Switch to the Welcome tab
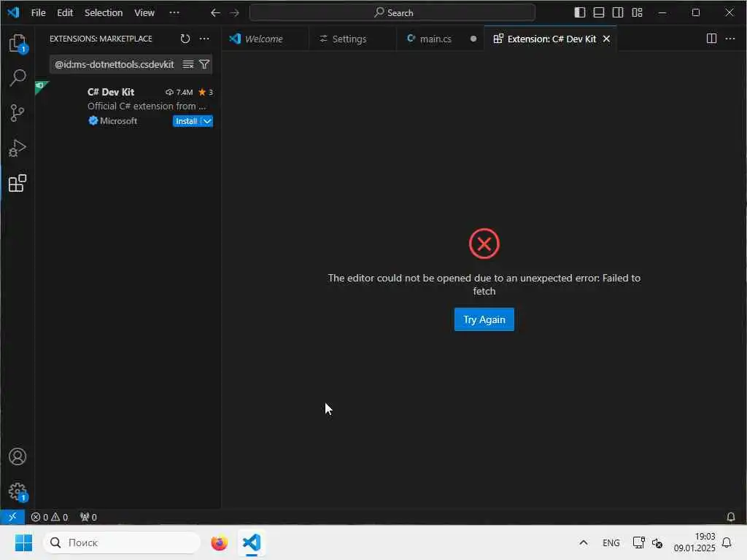This screenshot has height=560, width=747. (265, 39)
